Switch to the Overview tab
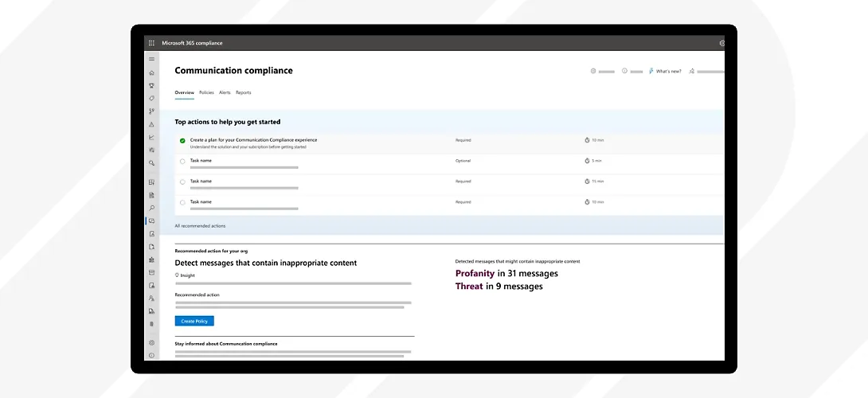This screenshot has height=398, width=868. click(184, 92)
